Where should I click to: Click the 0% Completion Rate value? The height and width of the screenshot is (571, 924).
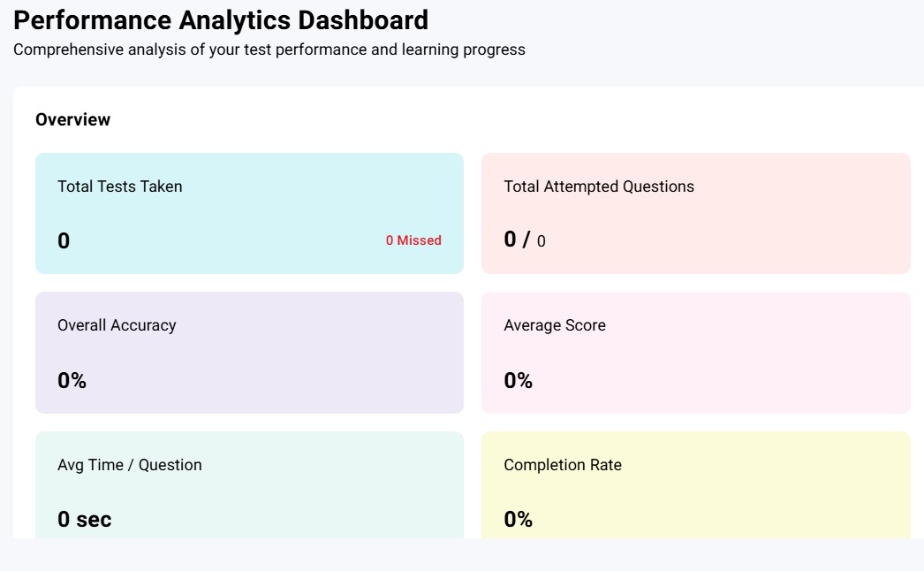point(518,519)
